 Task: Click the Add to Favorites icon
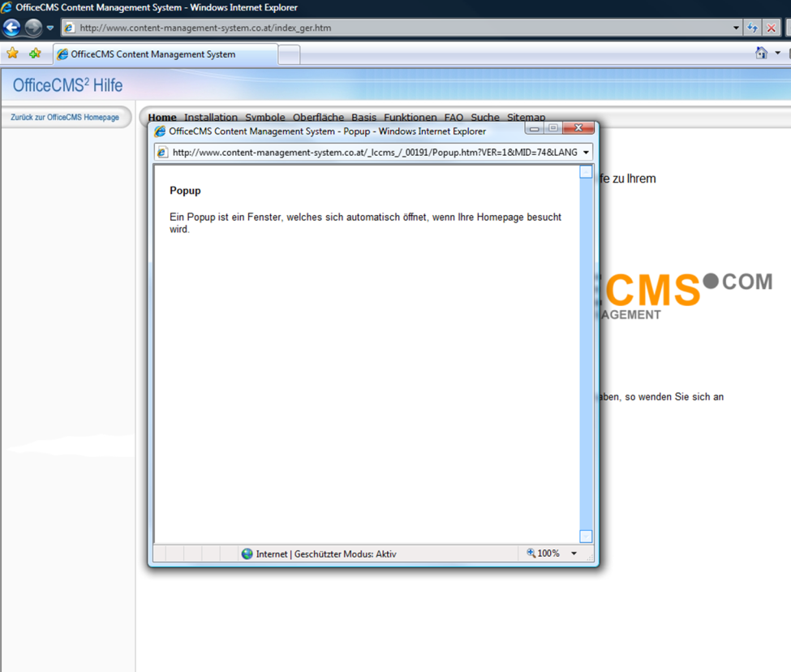35,53
